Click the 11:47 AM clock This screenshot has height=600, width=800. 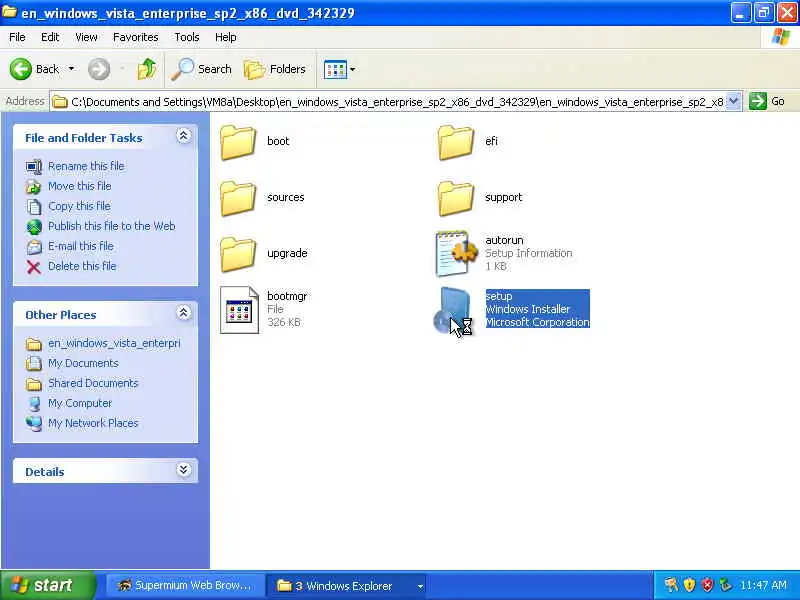[x=763, y=585]
